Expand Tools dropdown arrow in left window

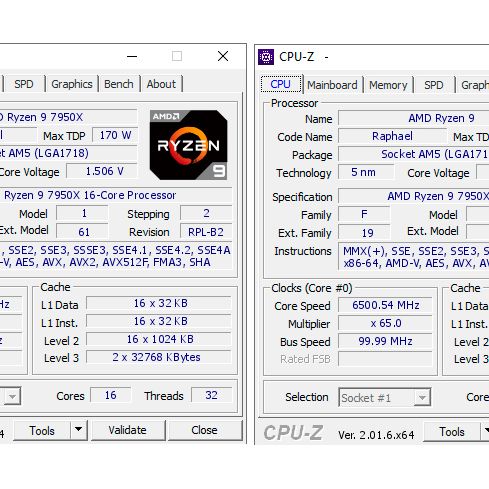(79, 430)
